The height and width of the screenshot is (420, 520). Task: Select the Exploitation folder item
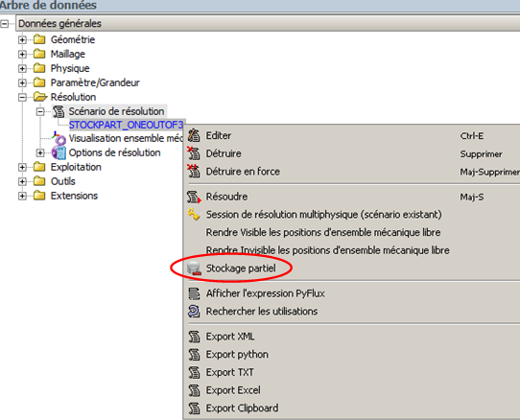(x=76, y=167)
